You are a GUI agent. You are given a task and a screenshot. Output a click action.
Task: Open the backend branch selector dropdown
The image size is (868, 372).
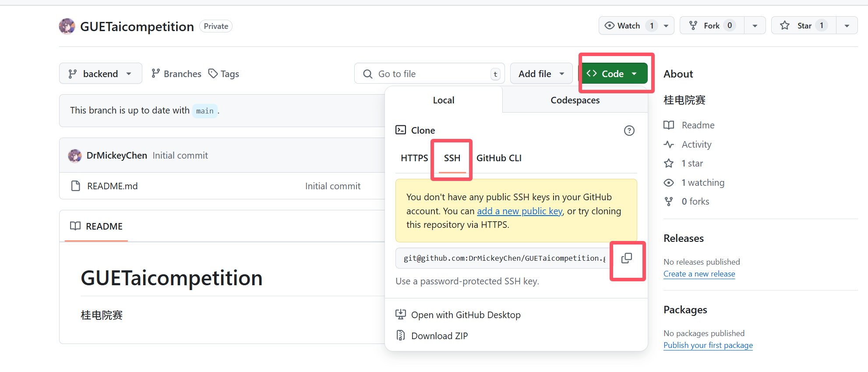pos(101,74)
